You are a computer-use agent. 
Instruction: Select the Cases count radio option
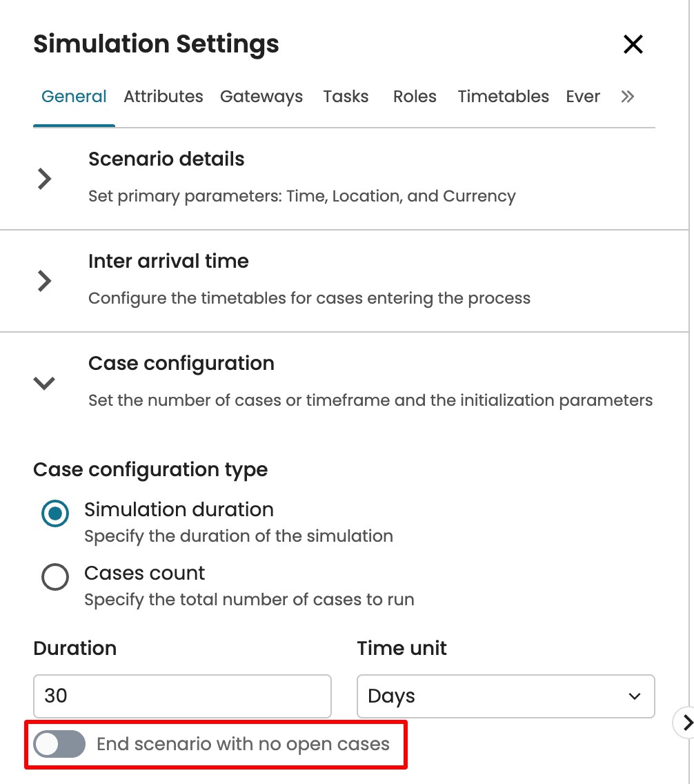[x=55, y=577]
